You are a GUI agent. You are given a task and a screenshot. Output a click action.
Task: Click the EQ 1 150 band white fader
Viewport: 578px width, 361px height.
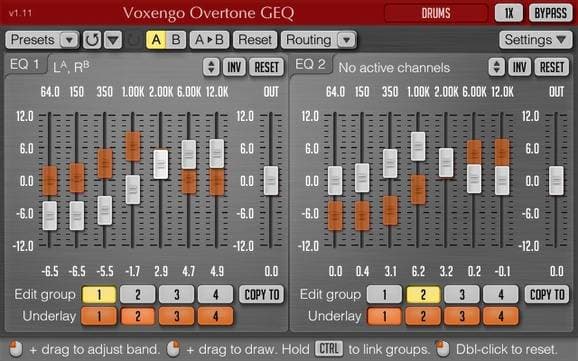point(77,216)
